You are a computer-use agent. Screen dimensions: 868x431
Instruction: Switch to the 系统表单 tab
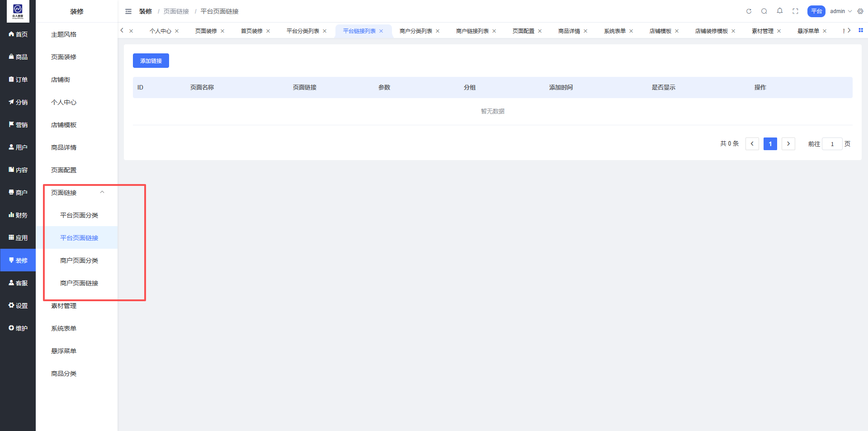tap(615, 31)
